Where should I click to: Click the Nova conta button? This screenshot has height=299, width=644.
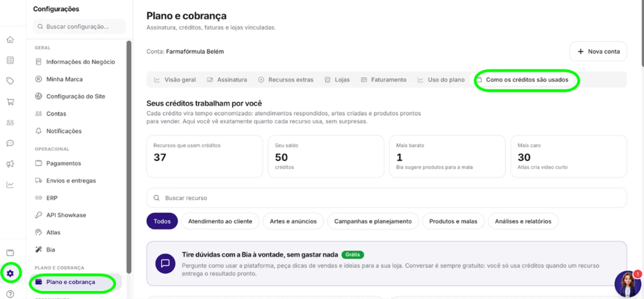pos(598,52)
